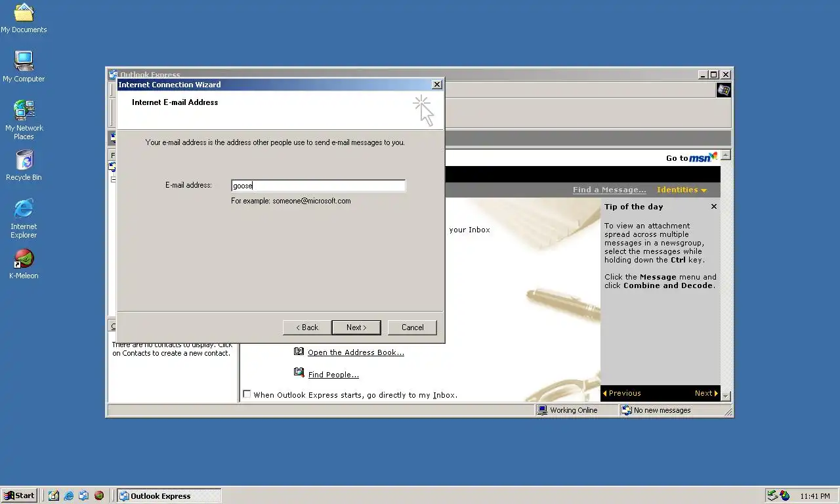This screenshot has height=504, width=840.
Task: Show the Next tip of the day
Action: click(706, 393)
